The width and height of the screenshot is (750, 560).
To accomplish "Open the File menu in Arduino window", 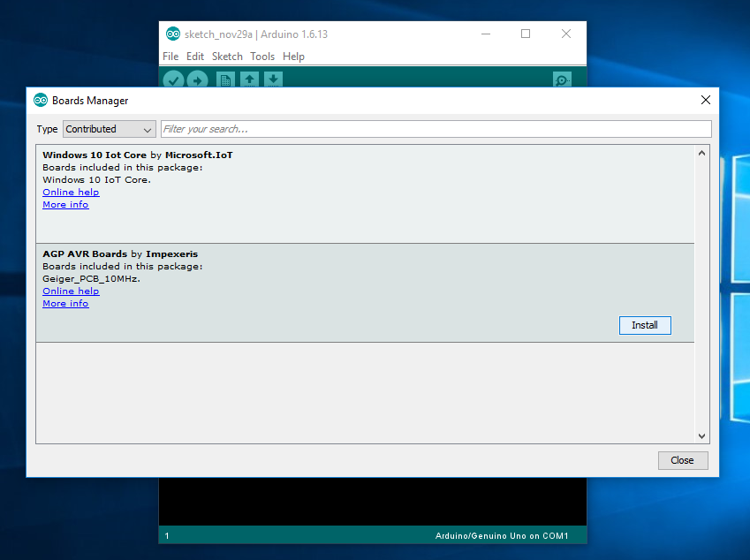I will point(170,57).
